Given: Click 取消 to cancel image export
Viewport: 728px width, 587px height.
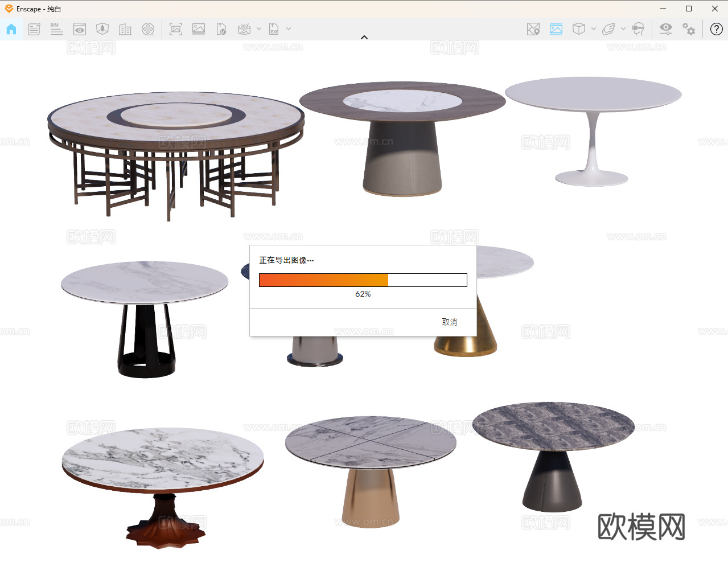Looking at the screenshot, I should [x=449, y=322].
